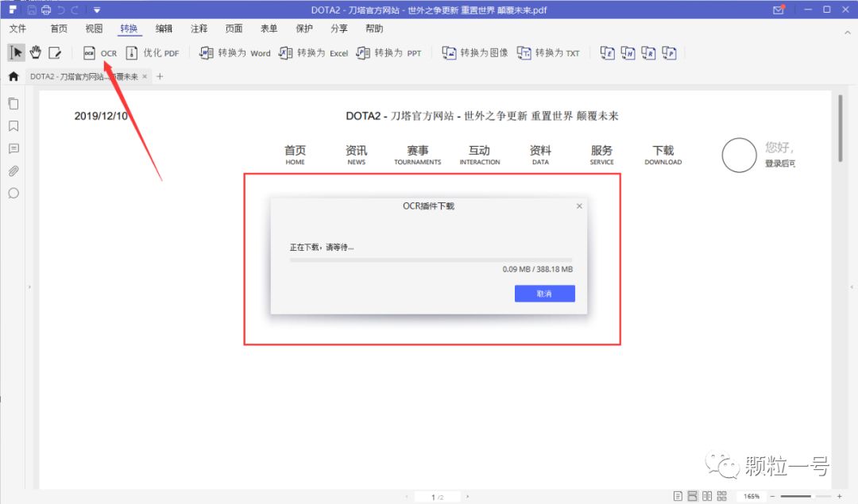858x504 pixels.
Task: Convert the PDF to Word
Action: 234,53
